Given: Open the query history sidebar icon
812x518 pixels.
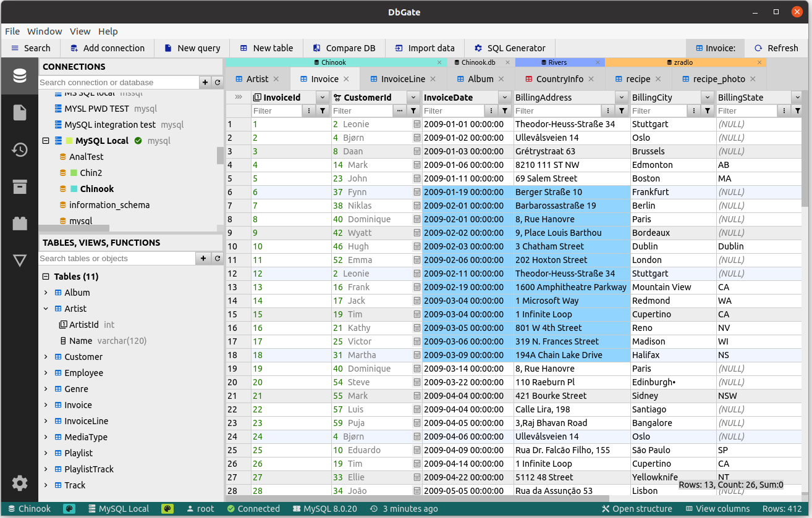Looking at the screenshot, I should coord(20,149).
